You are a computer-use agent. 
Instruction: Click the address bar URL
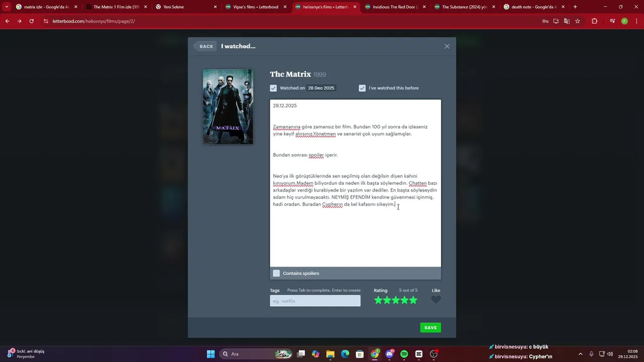coord(94,21)
